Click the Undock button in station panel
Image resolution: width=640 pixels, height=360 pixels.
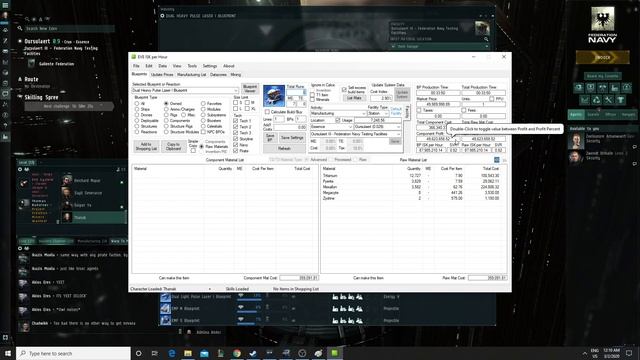(602, 58)
